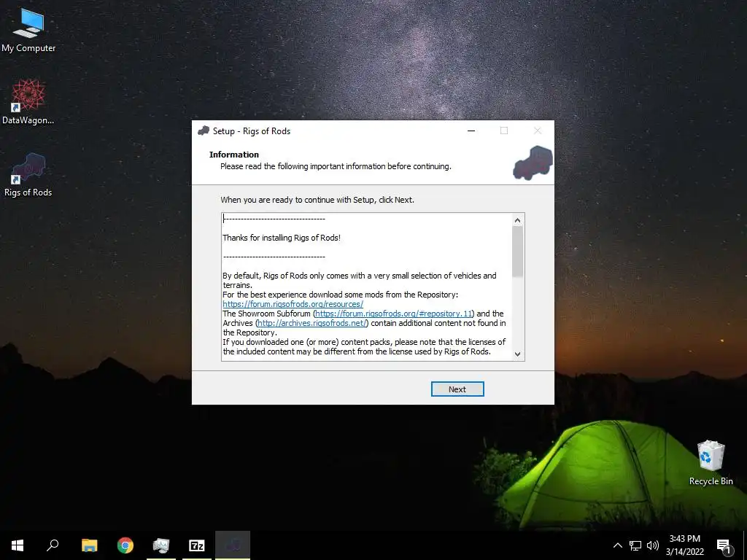Click the scroll up arrow in info box
This screenshot has width=747, height=560.
tap(518, 220)
